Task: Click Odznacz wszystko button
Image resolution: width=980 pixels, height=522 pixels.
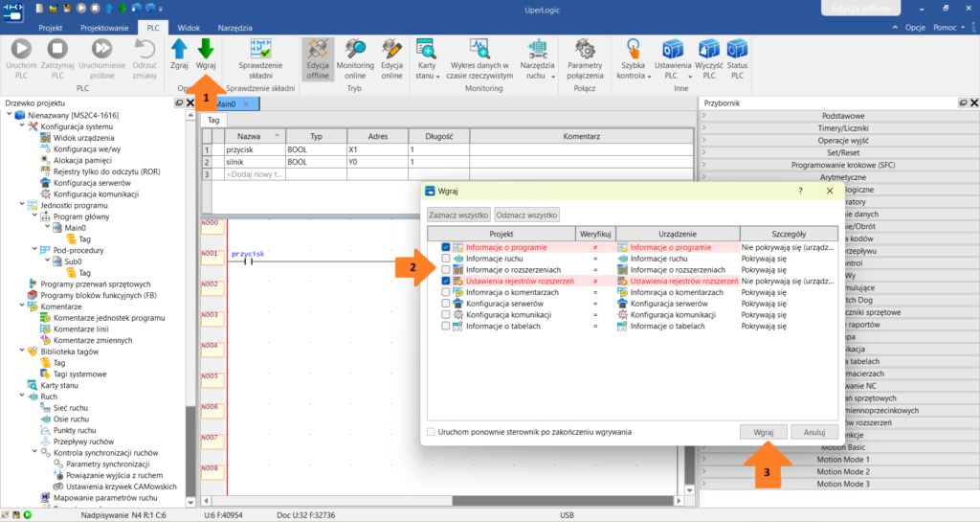Action: 526,216
